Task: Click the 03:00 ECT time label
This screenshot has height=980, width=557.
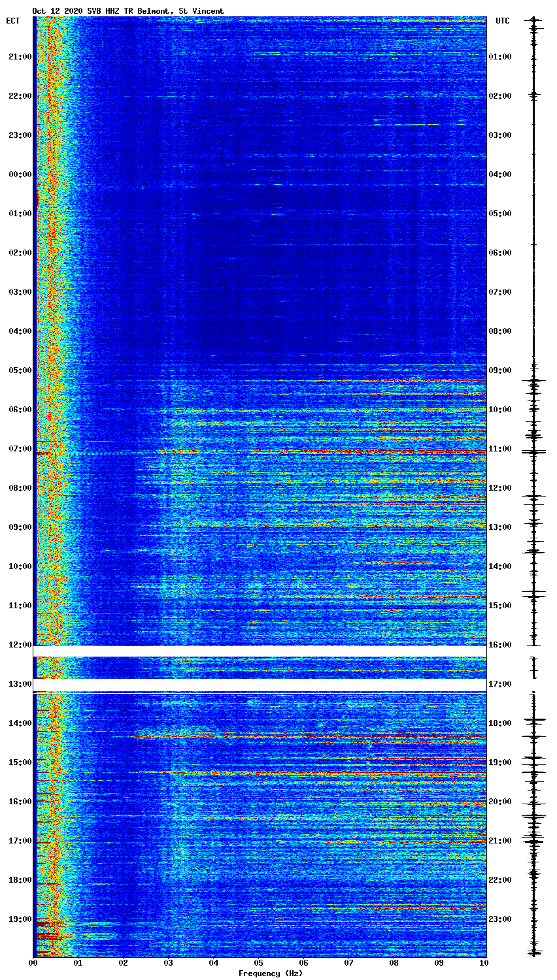Action: click(x=20, y=292)
